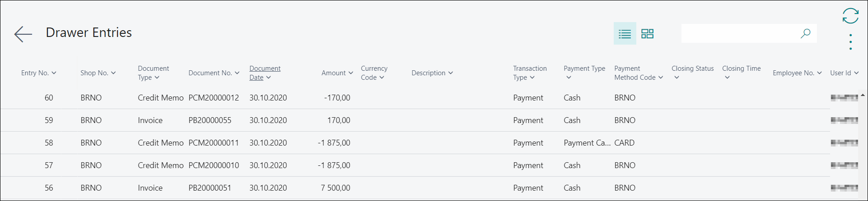
Task: Click document number PB20000055
Action: click(210, 120)
